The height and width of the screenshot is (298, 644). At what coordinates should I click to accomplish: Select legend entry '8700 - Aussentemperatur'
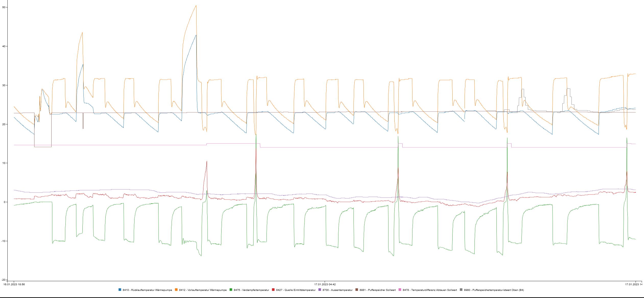click(337, 290)
